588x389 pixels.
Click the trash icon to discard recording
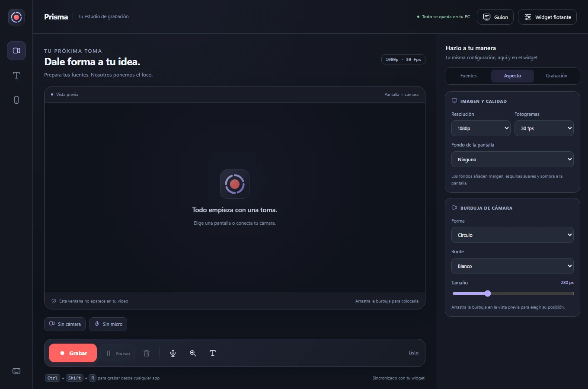pos(147,353)
